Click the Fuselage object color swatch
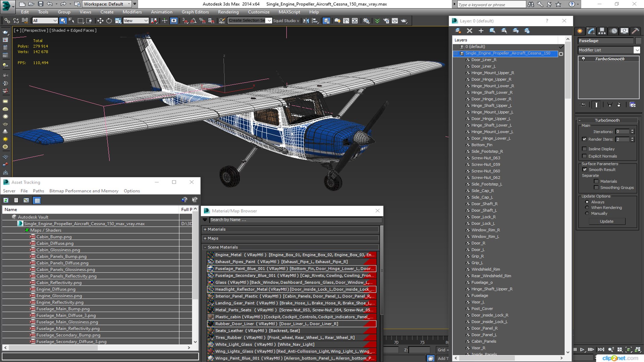Image resolution: width=644 pixels, height=362 pixels. point(638,41)
